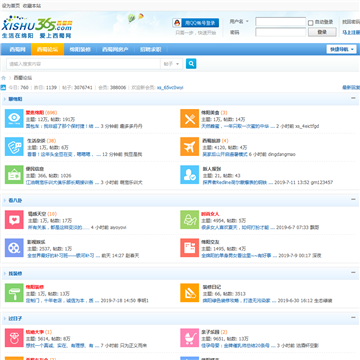Open the 新人报到 forum title link
This screenshot has height=360, width=360.
pyautogui.click(x=212, y=169)
